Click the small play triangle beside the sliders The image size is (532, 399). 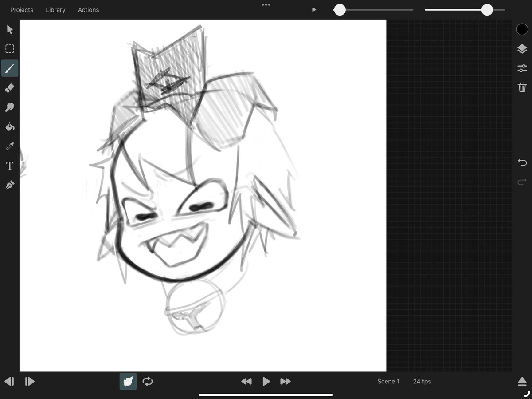314,10
